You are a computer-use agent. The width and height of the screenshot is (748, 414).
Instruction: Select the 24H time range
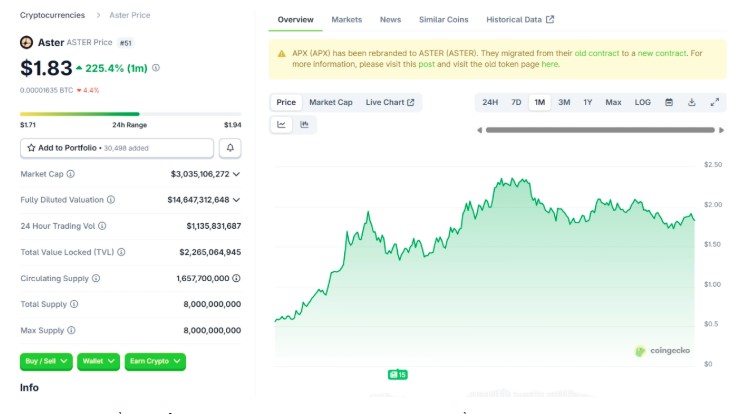pos(490,102)
